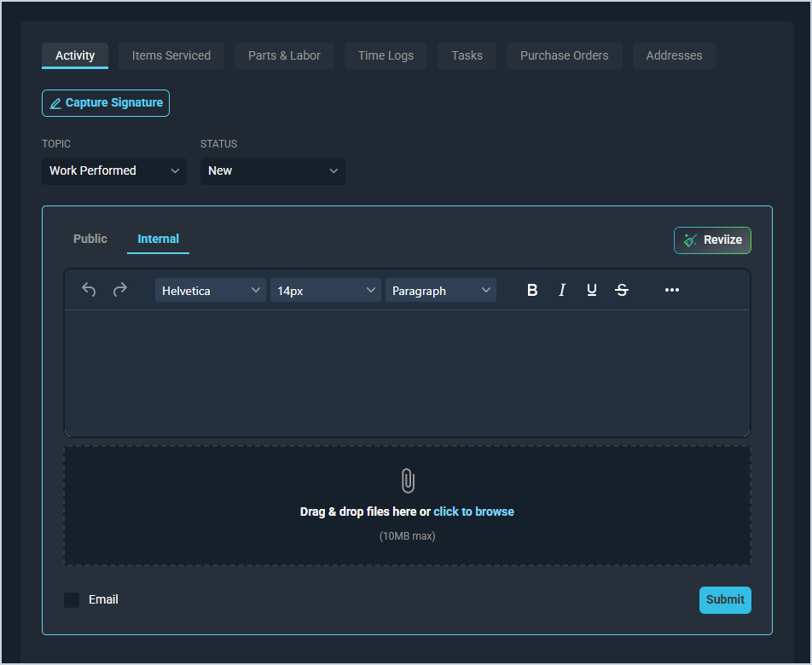Open more editor toolbar options
812x665 pixels.
tap(671, 290)
